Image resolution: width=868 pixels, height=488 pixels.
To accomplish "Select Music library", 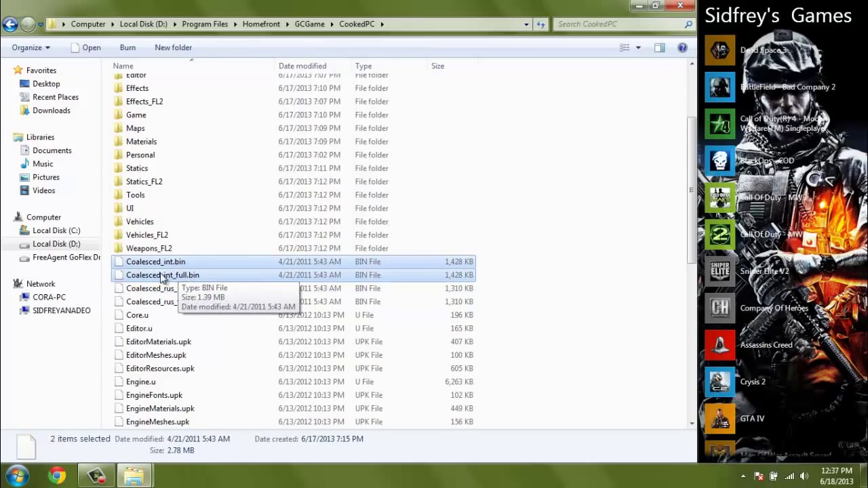I will pos(43,164).
